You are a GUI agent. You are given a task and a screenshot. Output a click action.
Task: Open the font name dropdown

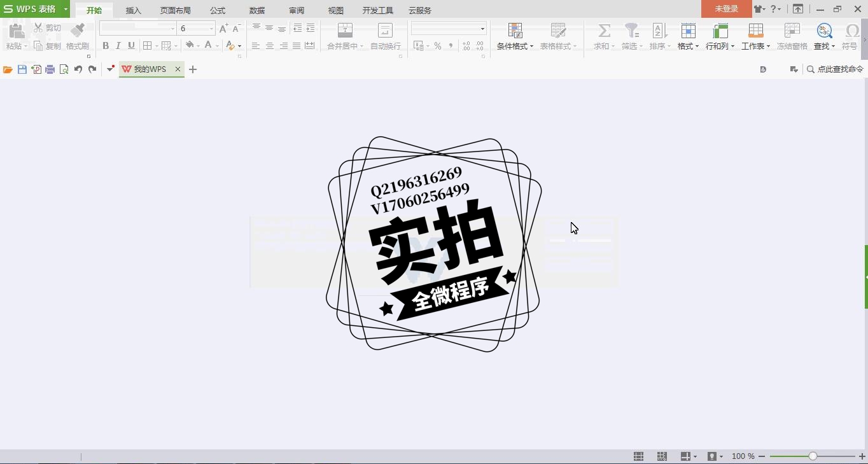[172, 29]
